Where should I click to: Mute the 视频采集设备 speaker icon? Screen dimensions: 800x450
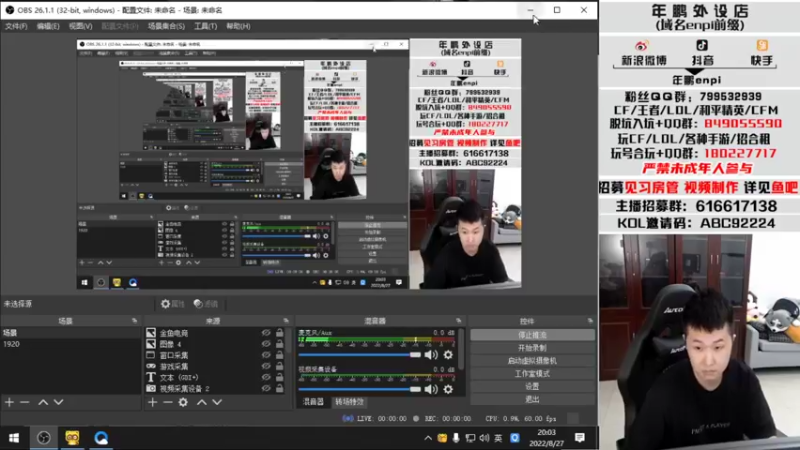pos(431,389)
